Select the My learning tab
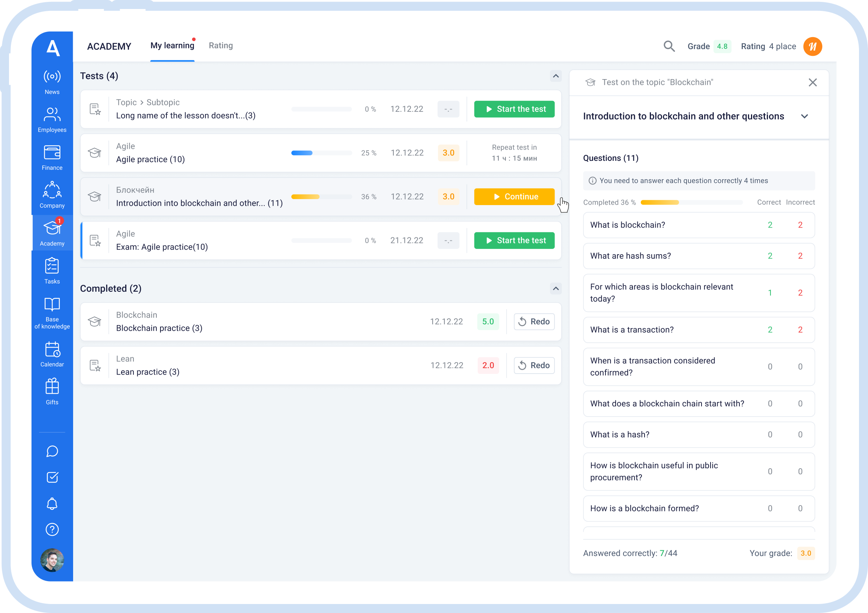868x613 pixels. click(172, 46)
